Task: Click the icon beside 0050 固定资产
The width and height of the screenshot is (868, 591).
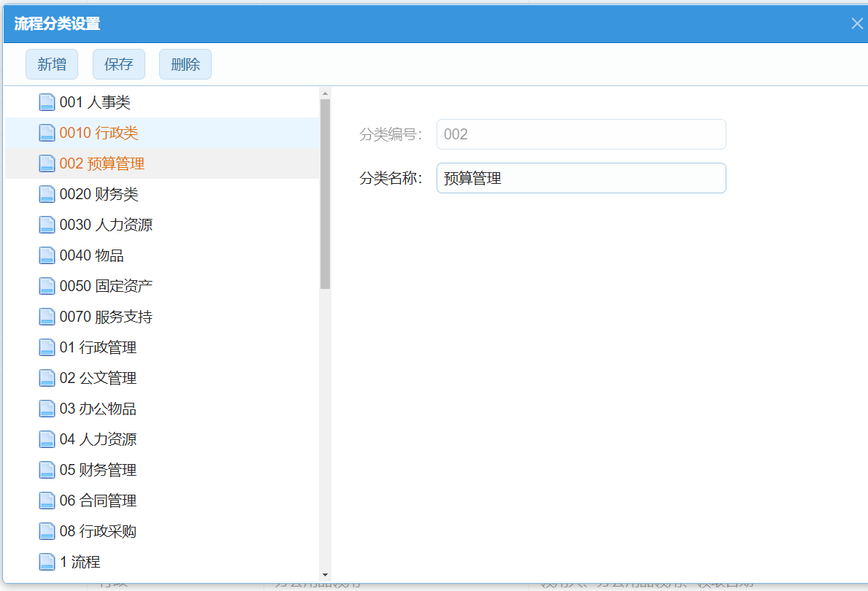Action: 47,287
